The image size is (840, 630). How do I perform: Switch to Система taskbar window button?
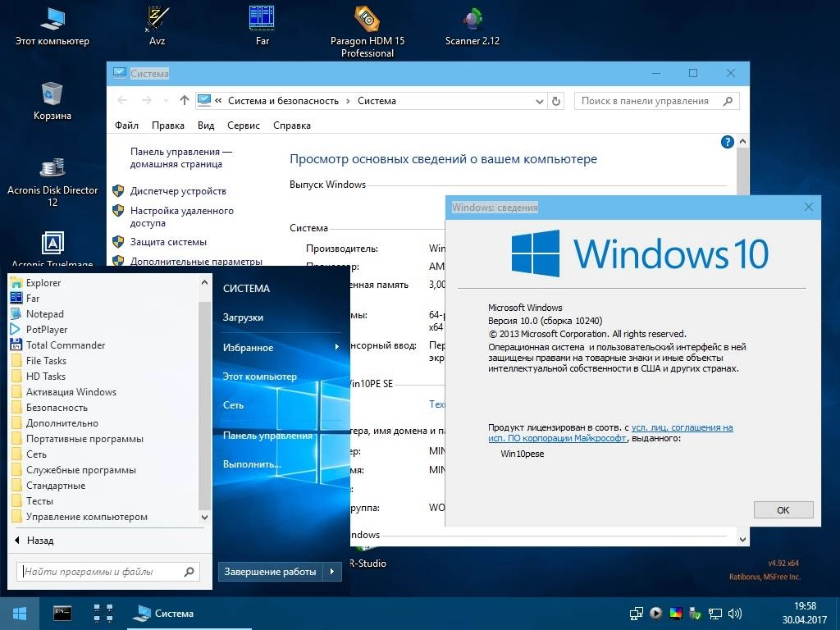tap(189, 614)
